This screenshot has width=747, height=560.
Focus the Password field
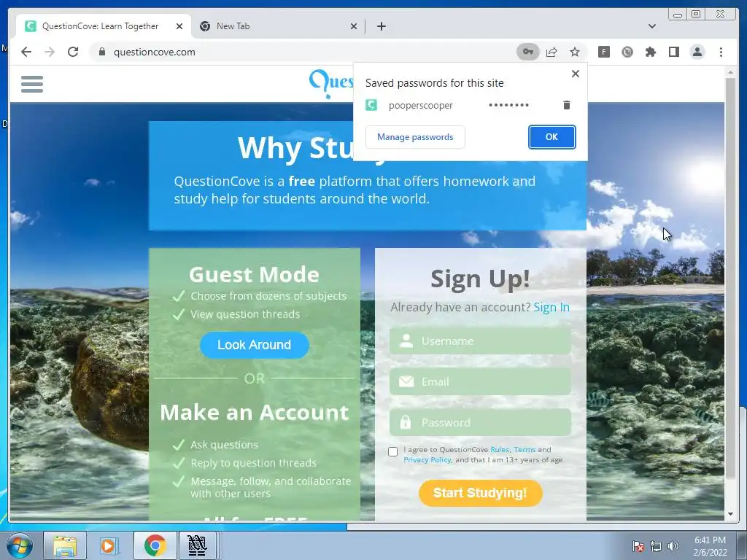(480, 422)
